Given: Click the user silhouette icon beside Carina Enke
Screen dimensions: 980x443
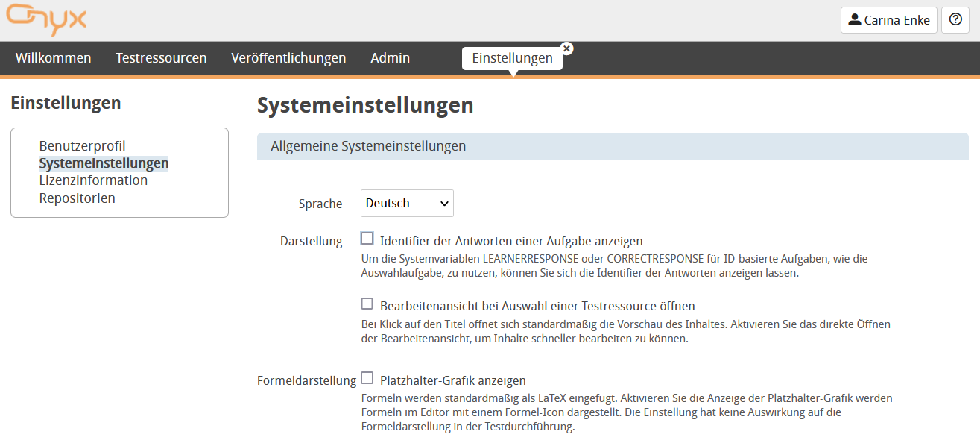Looking at the screenshot, I should click(x=856, y=20).
